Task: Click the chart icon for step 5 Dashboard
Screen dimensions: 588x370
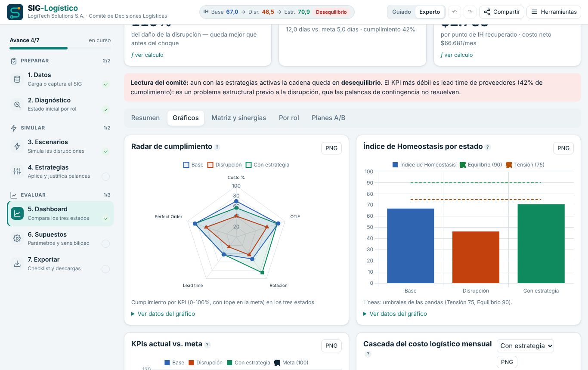Action: click(17, 213)
